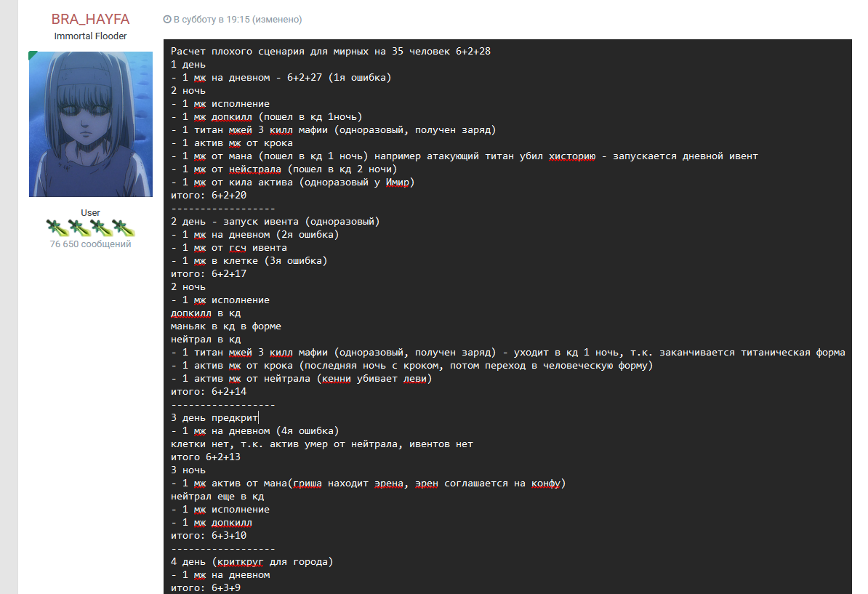Screen dimensions: 868x594
Task: Click the 'Immortal Flooder' rank title
Action: tap(90, 36)
